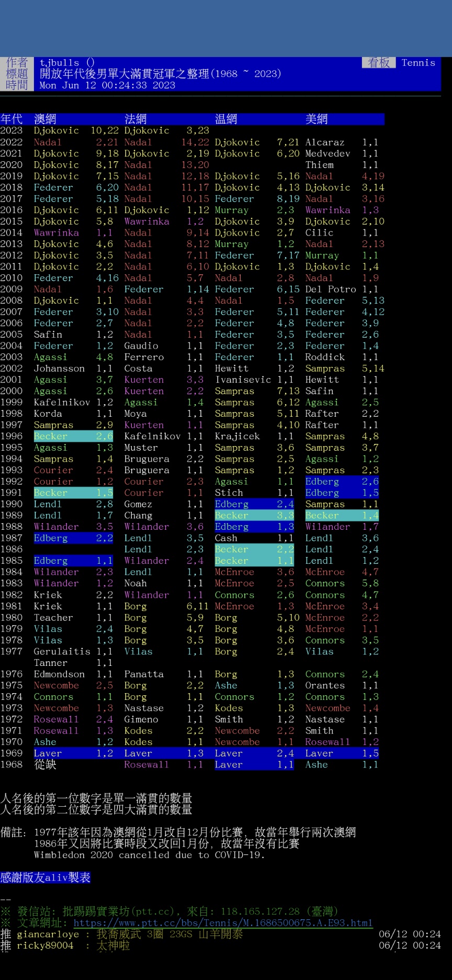This screenshot has height=980, width=452.
Task: Select Edmondson in the 1976 row
Action: click(59, 674)
